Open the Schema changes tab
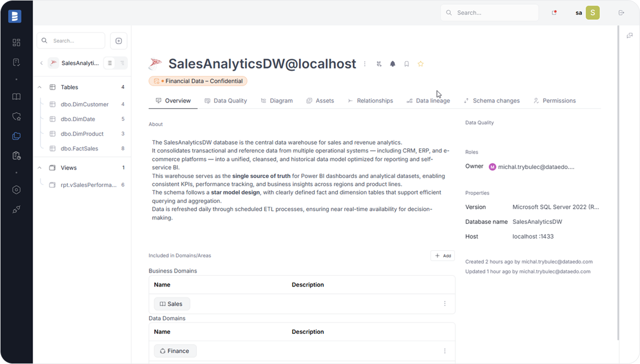 pos(491,100)
